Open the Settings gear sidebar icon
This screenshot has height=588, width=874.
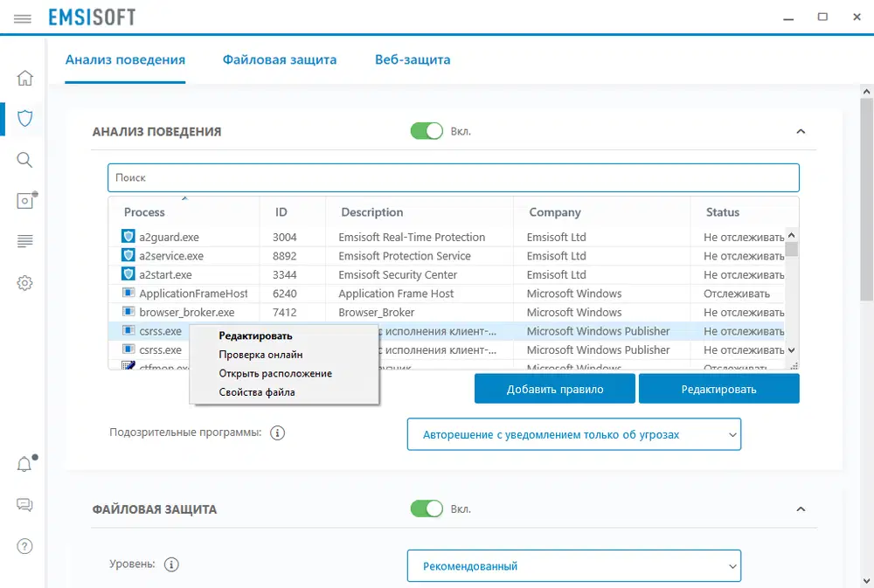click(x=24, y=283)
